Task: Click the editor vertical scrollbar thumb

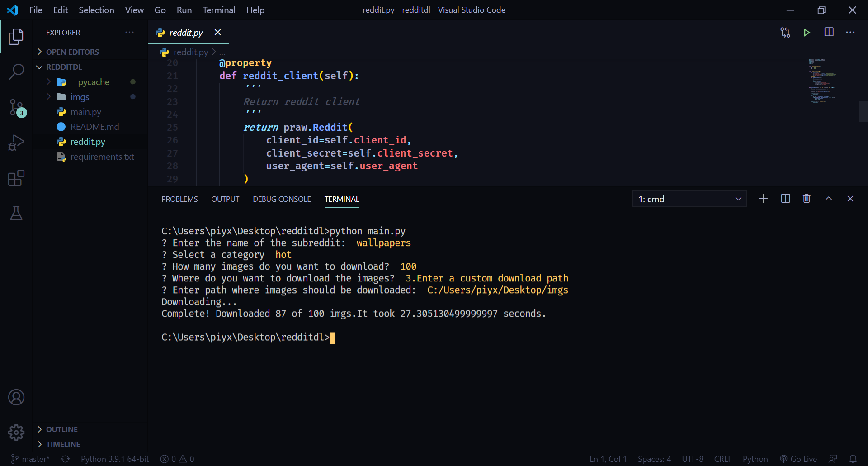Action: coord(863,112)
